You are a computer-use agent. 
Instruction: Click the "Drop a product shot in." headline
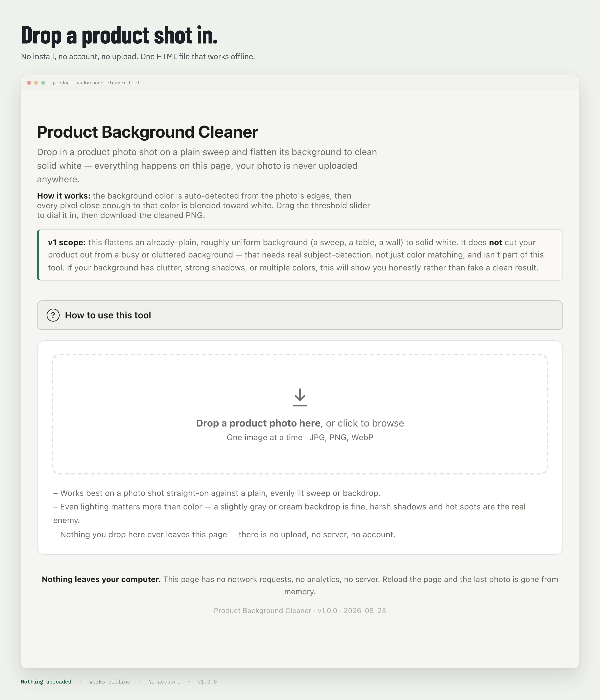[x=119, y=35]
